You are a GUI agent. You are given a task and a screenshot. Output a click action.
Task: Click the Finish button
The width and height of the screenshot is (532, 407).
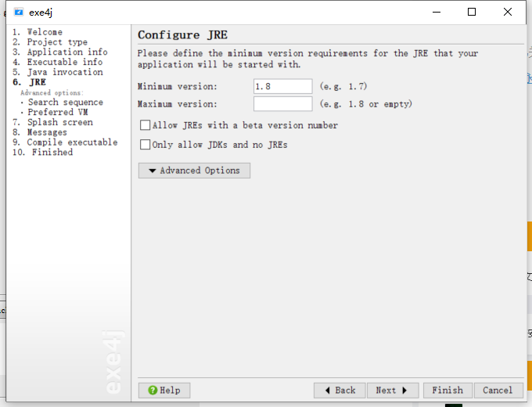click(448, 390)
